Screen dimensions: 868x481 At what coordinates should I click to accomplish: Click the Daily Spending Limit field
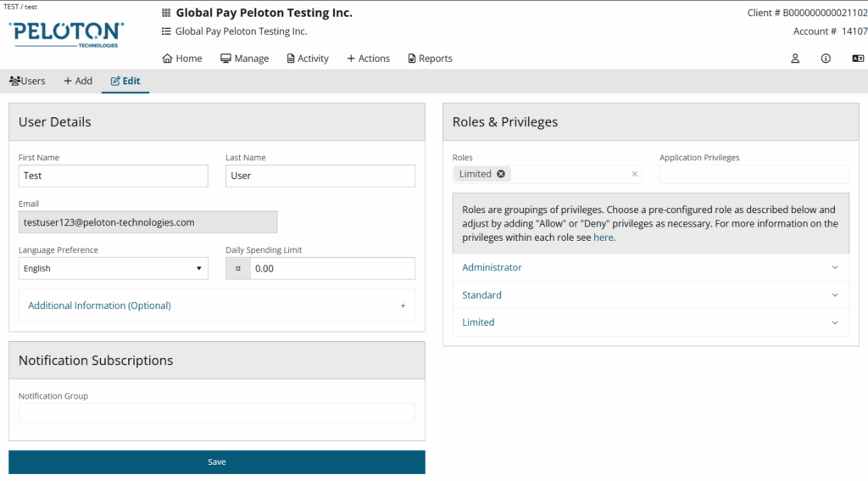click(x=331, y=268)
